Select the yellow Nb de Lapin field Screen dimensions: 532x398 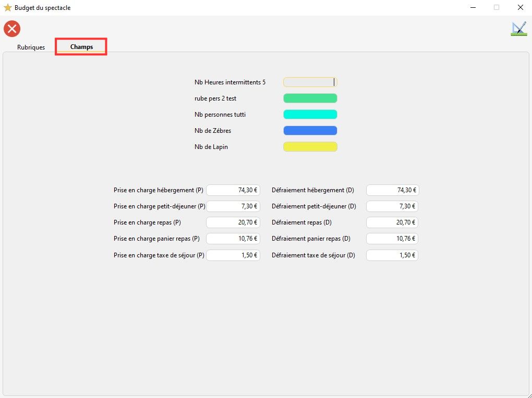(x=310, y=147)
